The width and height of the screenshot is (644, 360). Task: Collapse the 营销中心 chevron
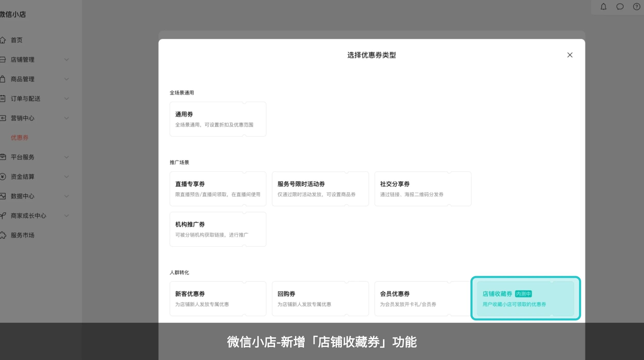coord(67,118)
